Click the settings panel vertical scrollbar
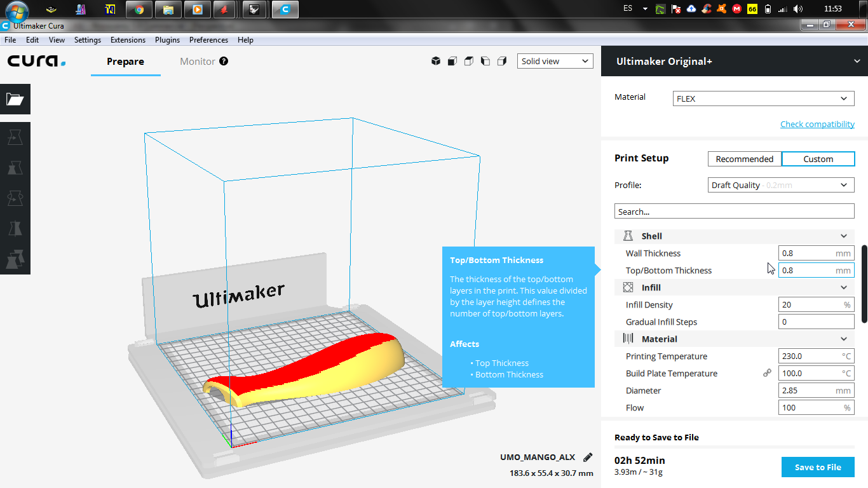This screenshot has height=488, width=868. pos(864,283)
